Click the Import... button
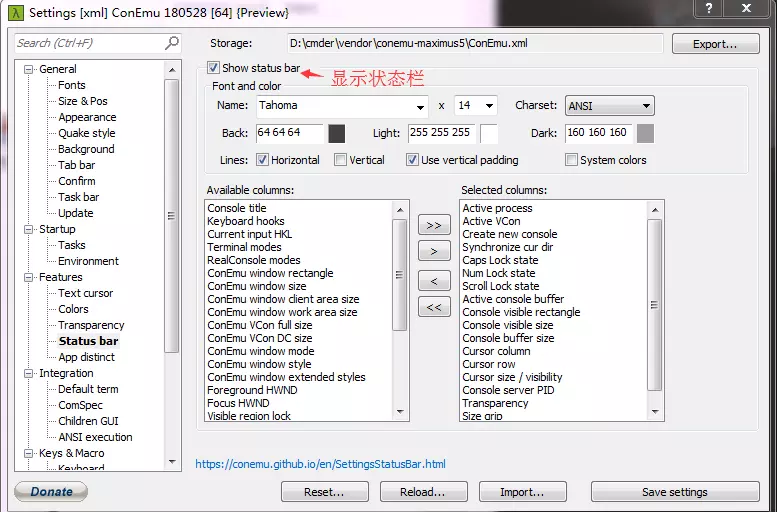This screenshot has width=777, height=512. point(522,492)
